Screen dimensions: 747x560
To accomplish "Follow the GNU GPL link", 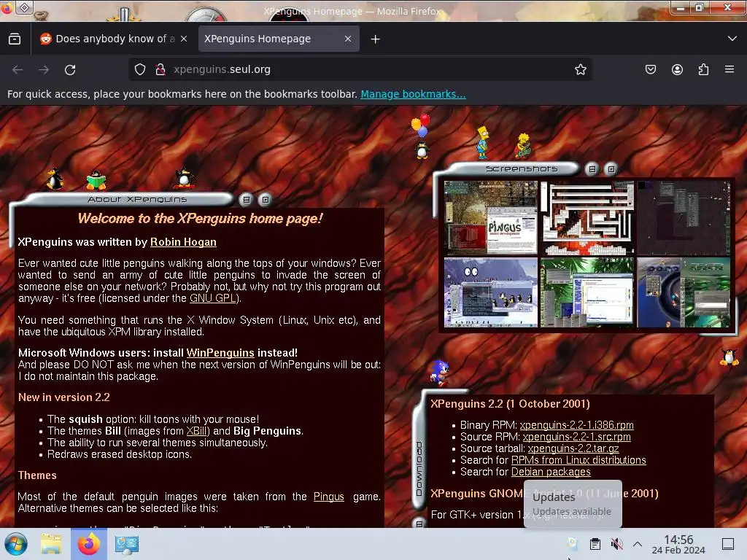I will coord(213,298).
